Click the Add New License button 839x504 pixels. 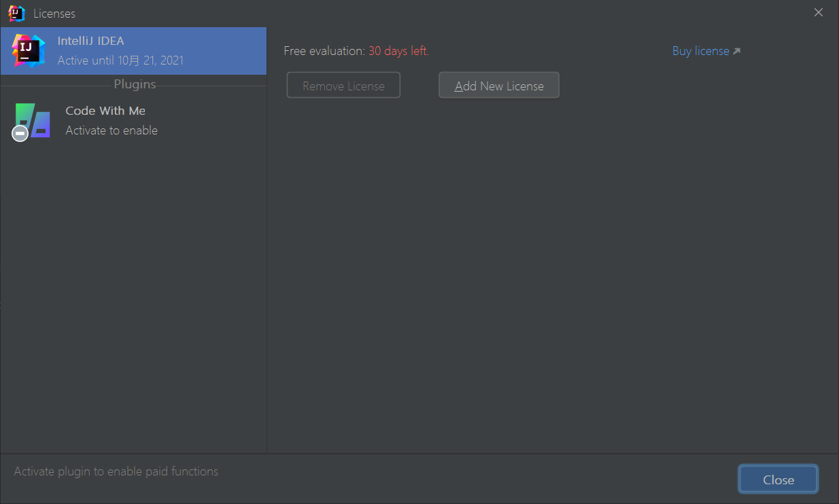[499, 86]
